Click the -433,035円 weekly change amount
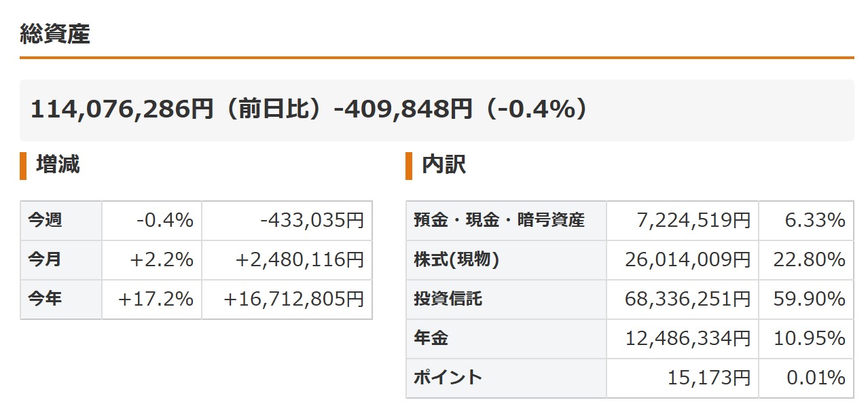Image resolution: width=868 pixels, height=417 pixels. pyautogui.click(x=312, y=220)
